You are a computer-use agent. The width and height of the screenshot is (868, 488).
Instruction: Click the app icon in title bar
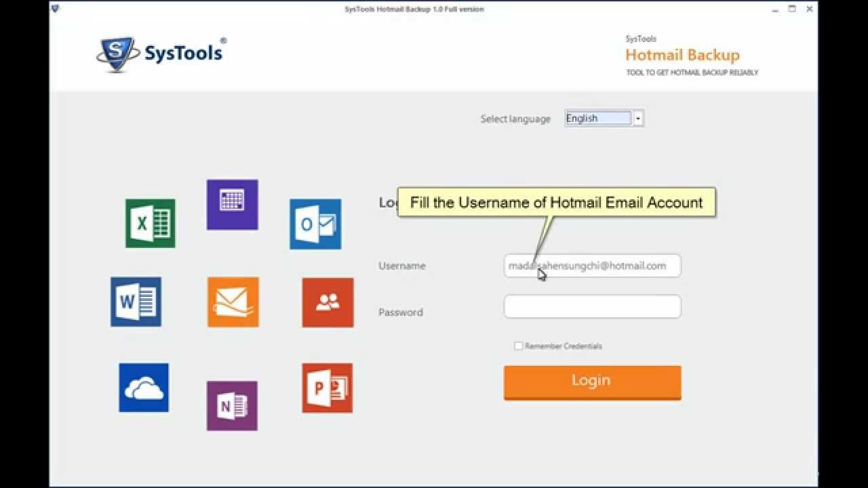[56, 9]
